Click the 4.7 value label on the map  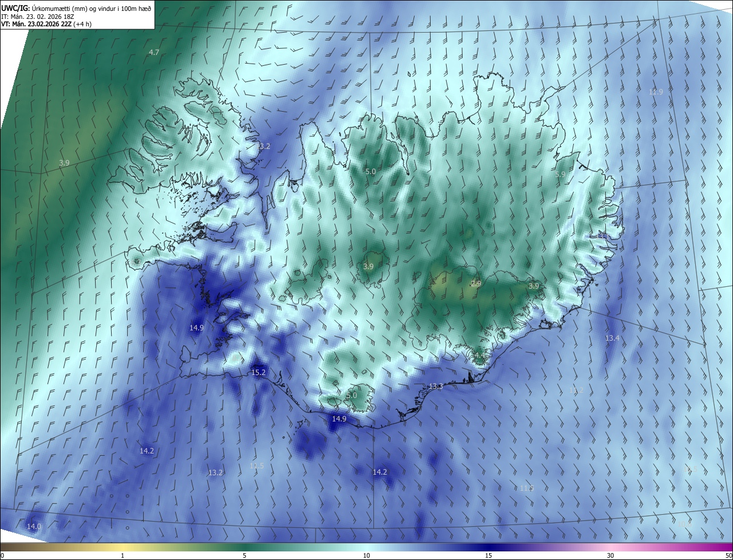[154, 52]
